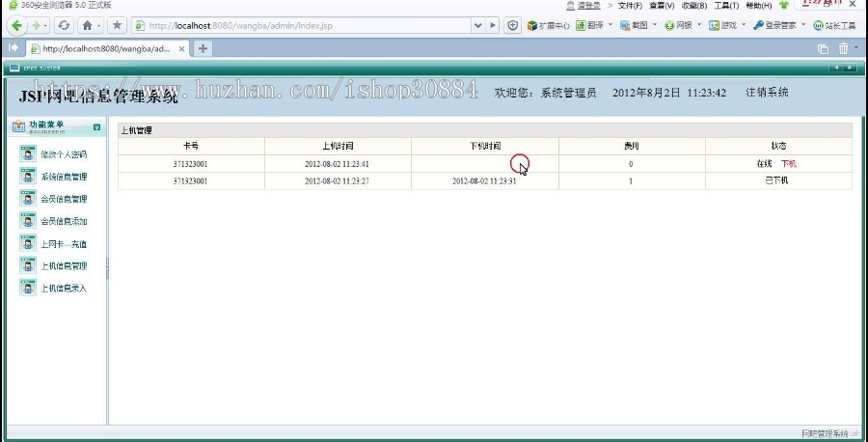Expand the 翻译 dropdown arrow
This screenshot has height=442, width=868.
pyautogui.click(x=610, y=25)
